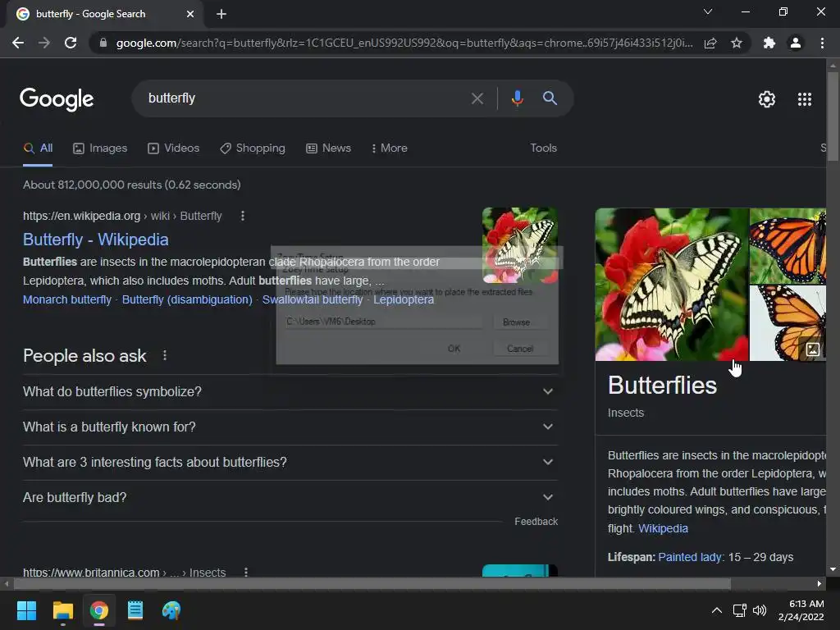Open the More search filters dropdown
The image size is (840, 630).
[390, 148]
